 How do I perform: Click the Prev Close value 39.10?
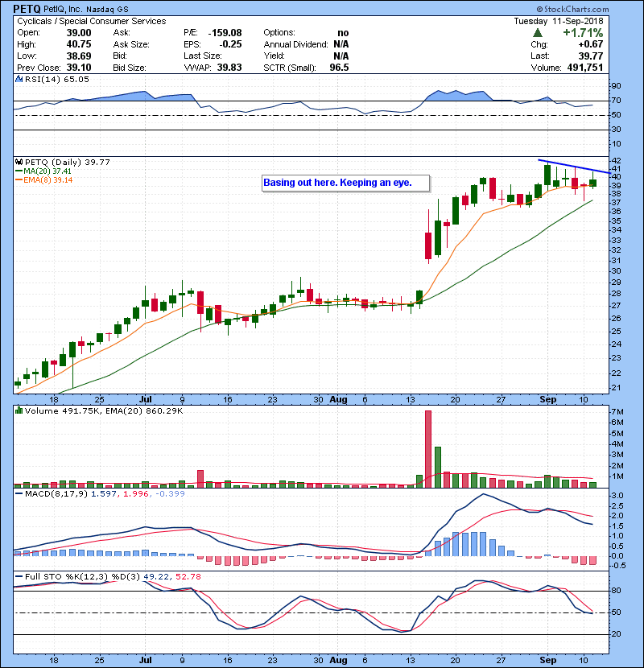tap(79, 68)
